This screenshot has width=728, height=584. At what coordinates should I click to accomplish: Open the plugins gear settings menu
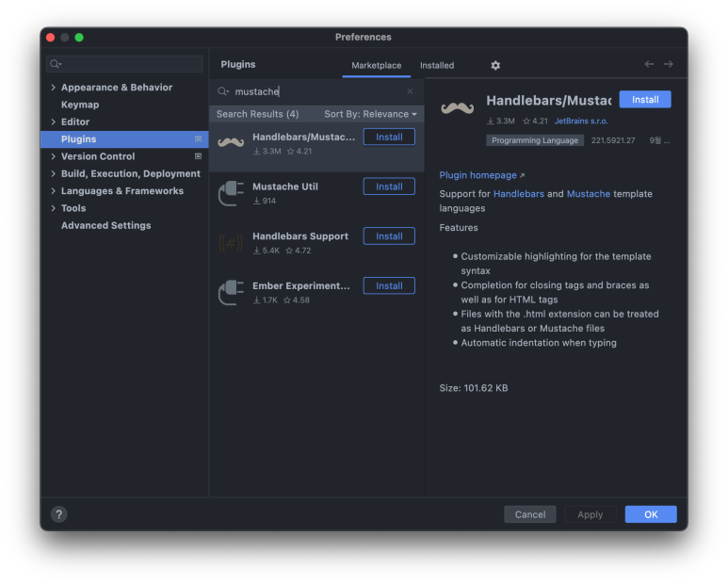click(x=495, y=65)
